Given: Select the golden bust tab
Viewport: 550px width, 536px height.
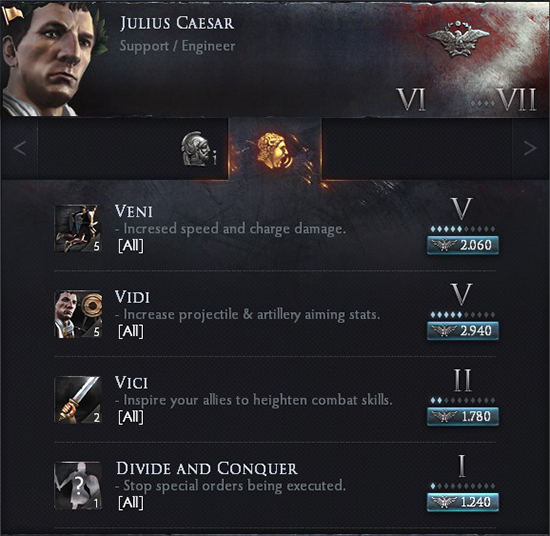Looking at the screenshot, I should [x=275, y=150].
